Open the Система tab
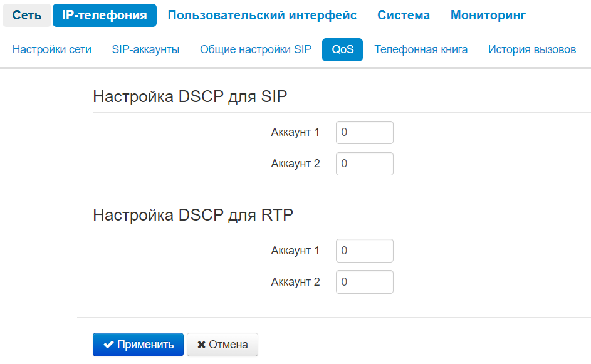The width and height of the screenshot is (591, 364). click(x=404, y=16)
